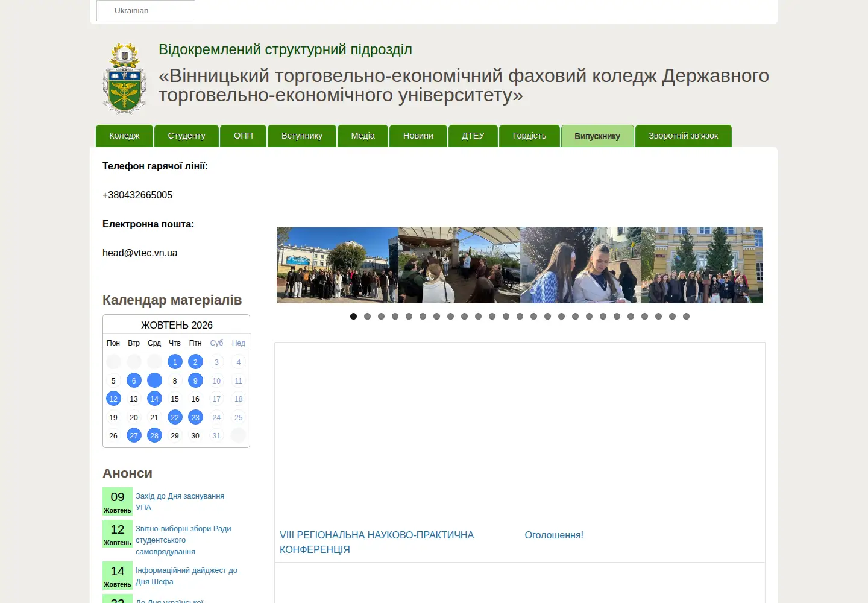The height and width of the screenshot is (603, 868).
Task: Open Звітно-виборні збори Ради студентського самоврядування
Action: coord(183,540)
